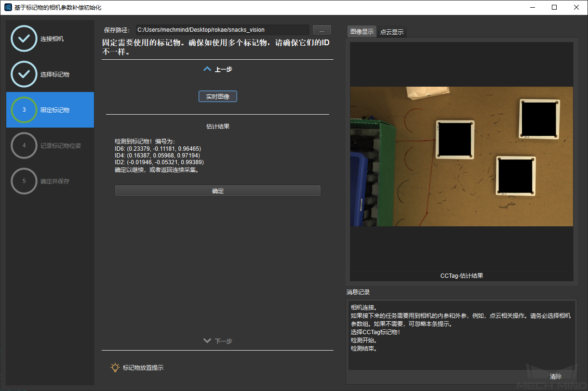Screen dimensions: 588x391
Task: Click the up chevron beside 上一步
Action: point(207,69)
